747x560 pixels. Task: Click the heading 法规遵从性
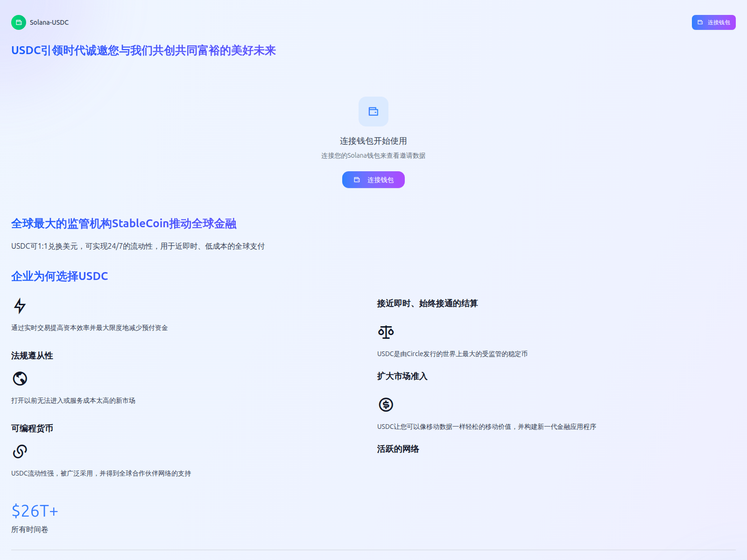(32, 356)
